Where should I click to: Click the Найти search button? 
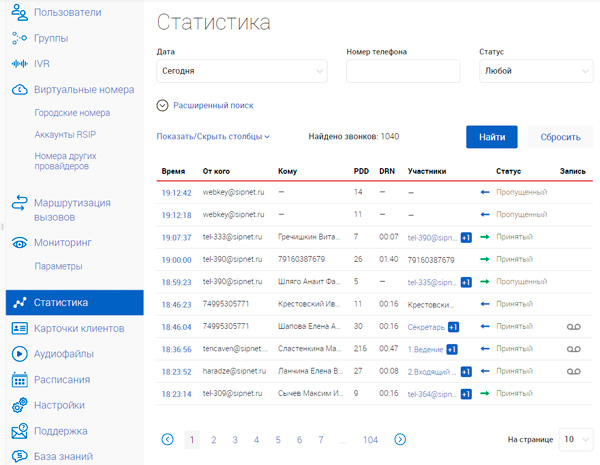click(491, 137)
